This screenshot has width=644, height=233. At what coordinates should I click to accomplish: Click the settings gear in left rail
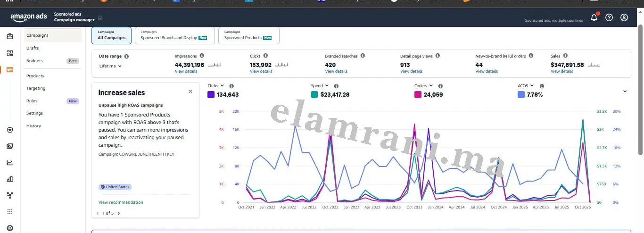pos(10,228)
